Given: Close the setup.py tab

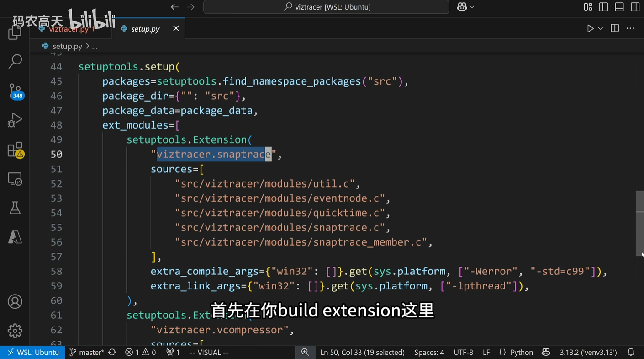Looking at the screenshot, I should [x=176, y=28].
